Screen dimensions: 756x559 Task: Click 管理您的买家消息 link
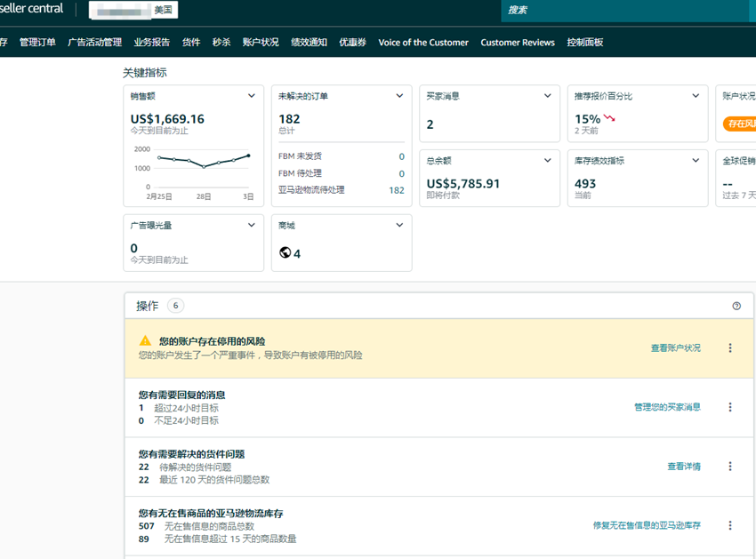tap(667, 407)
